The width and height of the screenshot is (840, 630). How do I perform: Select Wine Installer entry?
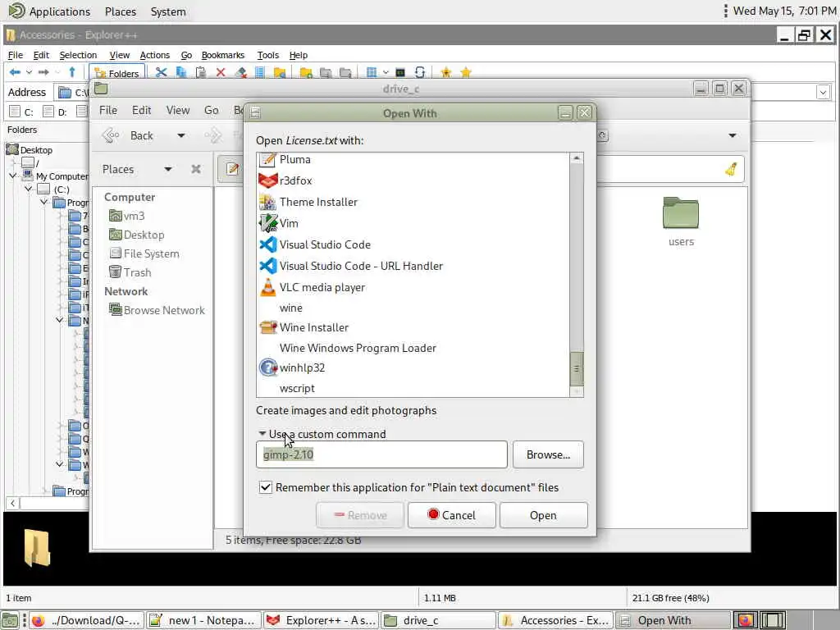(413, 327)
